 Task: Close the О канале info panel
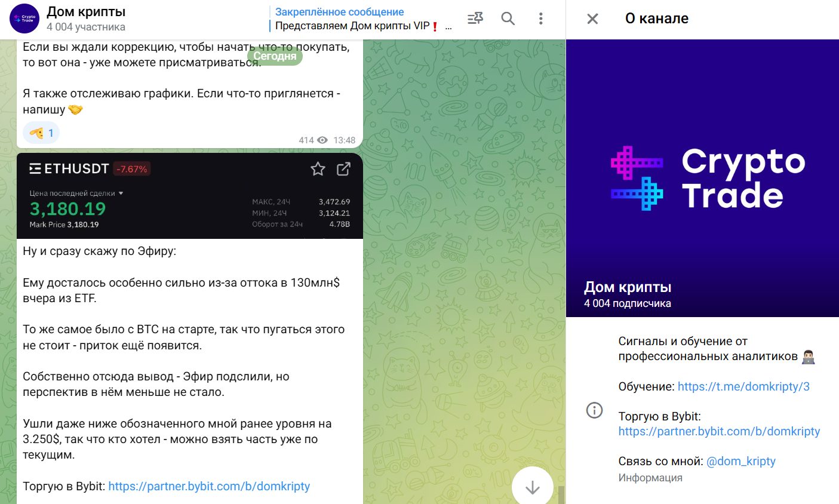(x=592, y=19)
